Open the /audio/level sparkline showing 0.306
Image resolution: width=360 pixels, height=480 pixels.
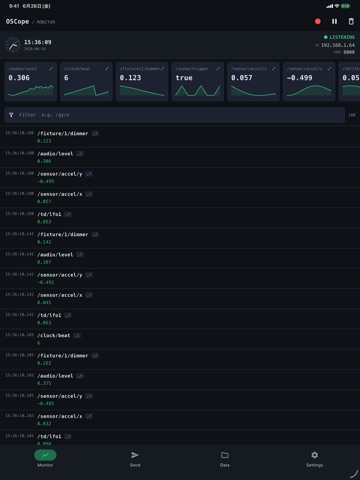point(31,91)
